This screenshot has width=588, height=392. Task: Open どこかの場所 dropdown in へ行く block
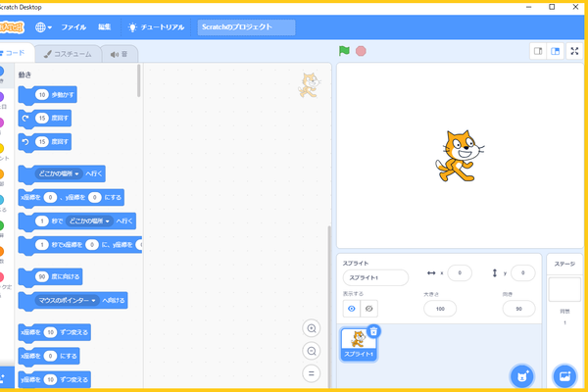(58, 173)
